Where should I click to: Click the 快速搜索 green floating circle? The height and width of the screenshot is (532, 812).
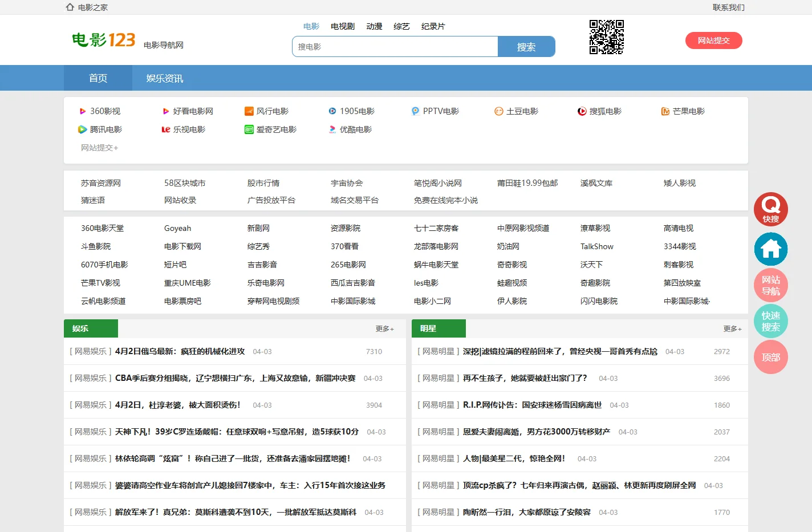pos(771,321)
